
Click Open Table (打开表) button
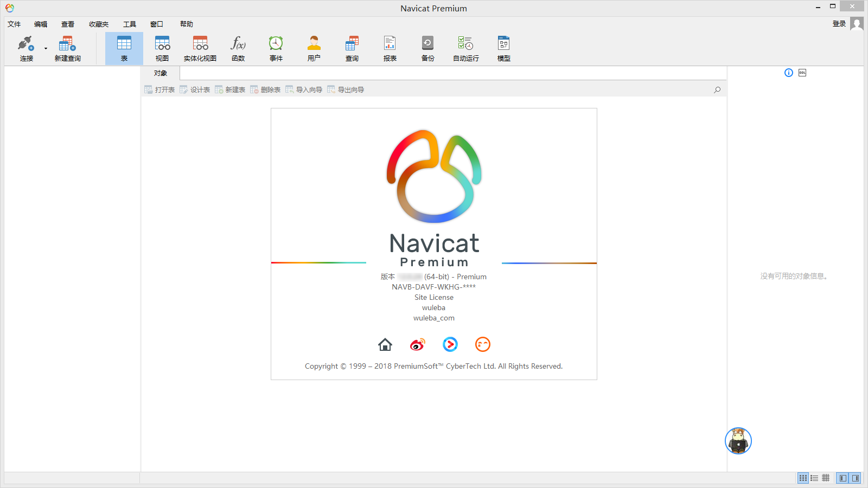click(x=159, y=89)
